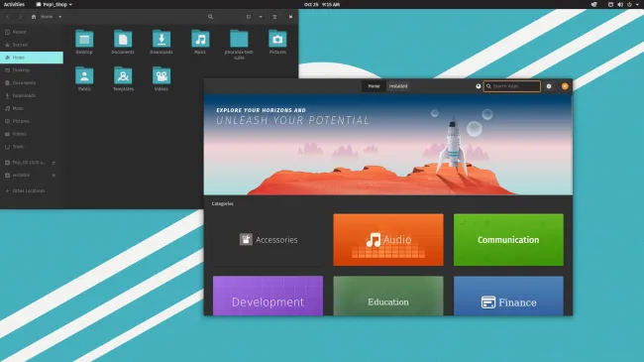Open the Audio category tile
The image size is (644, 362).
tap(388, 240)
